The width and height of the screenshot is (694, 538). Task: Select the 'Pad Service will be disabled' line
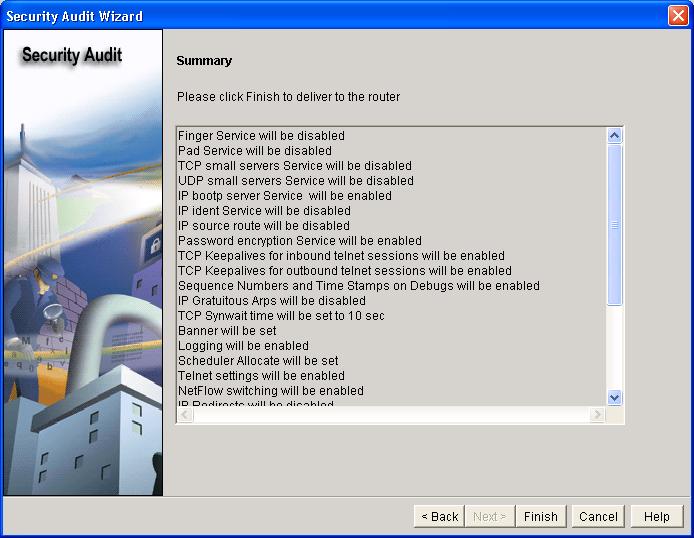click(x=254, y=151)
